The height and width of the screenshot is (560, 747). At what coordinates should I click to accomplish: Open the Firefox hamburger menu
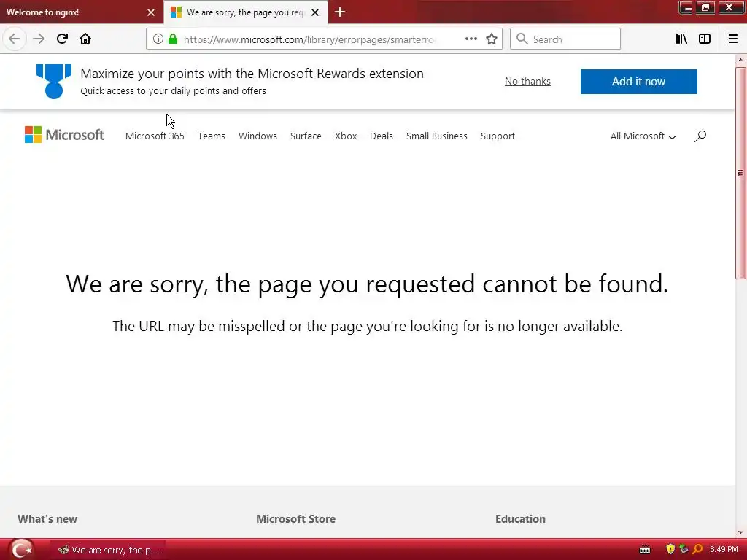[733, 39]
